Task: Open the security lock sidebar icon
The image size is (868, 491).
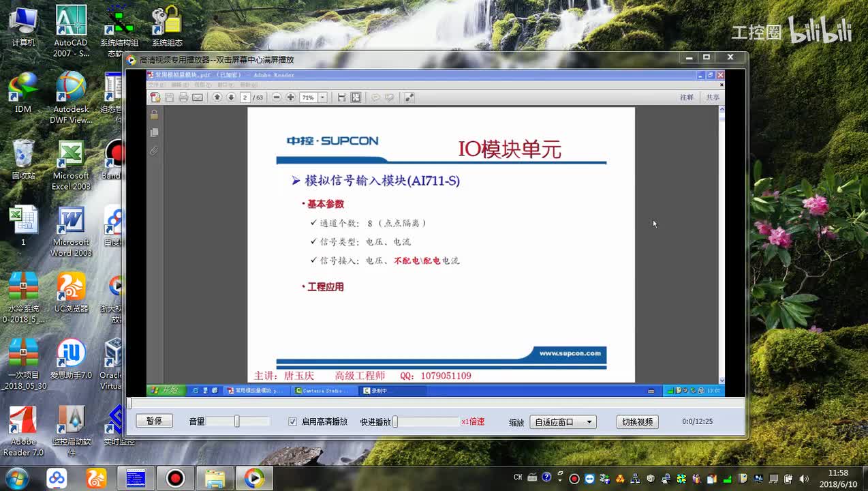Action: click(154, 115)
